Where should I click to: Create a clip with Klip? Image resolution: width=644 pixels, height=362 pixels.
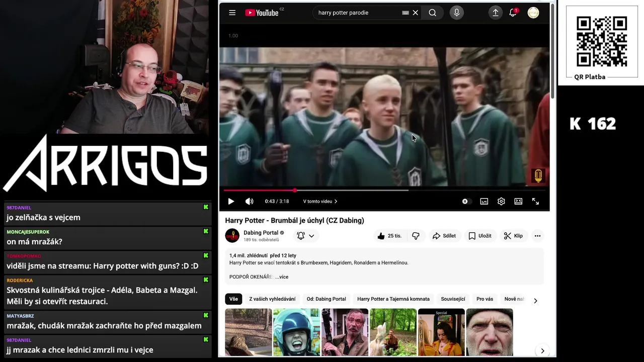click(x=513, y=236)
